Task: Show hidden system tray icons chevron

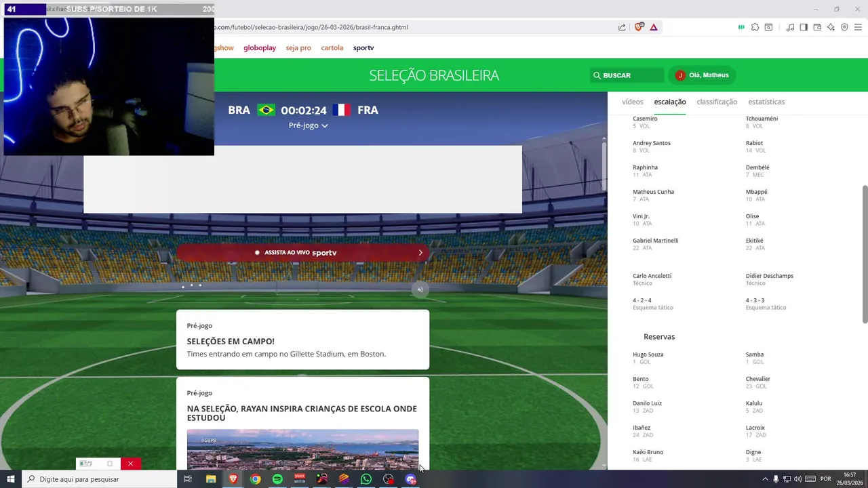Action: click(x=765, y=479)
